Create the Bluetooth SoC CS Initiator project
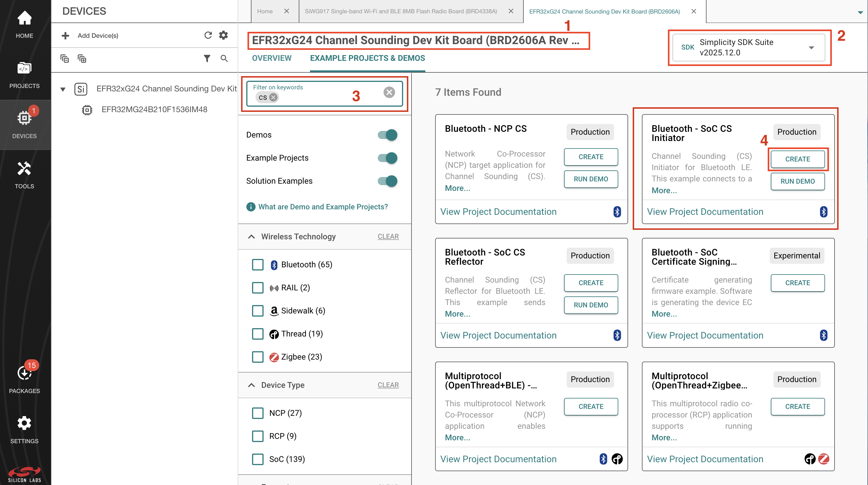The image size is (868, 485). [798, 159]
